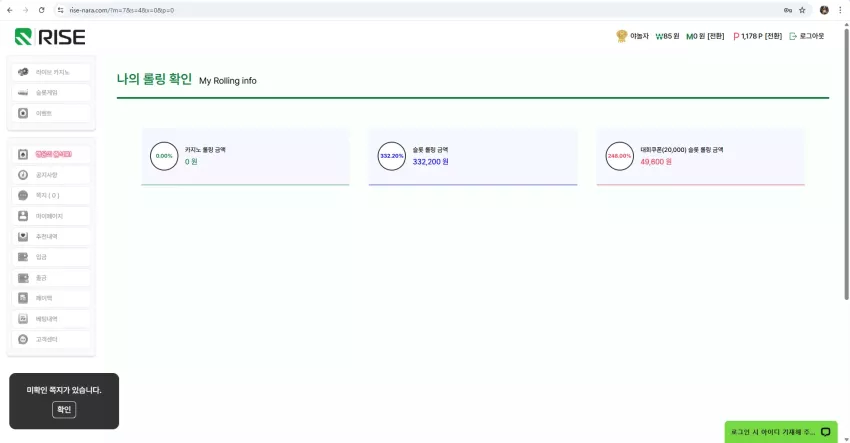Open the 베팅내역 betting history item
This screenshot has height=443, width=850.
(x=51, y=319)
